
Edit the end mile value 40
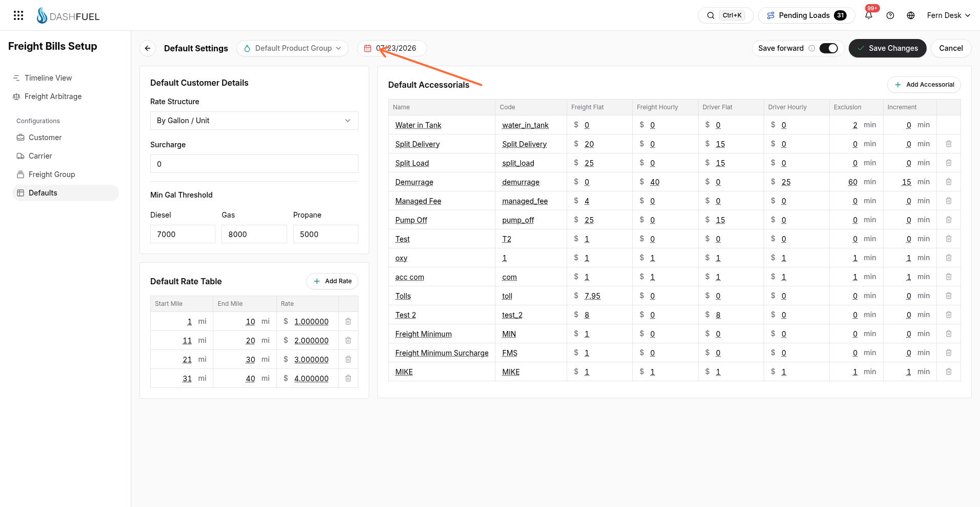(250, 379)
